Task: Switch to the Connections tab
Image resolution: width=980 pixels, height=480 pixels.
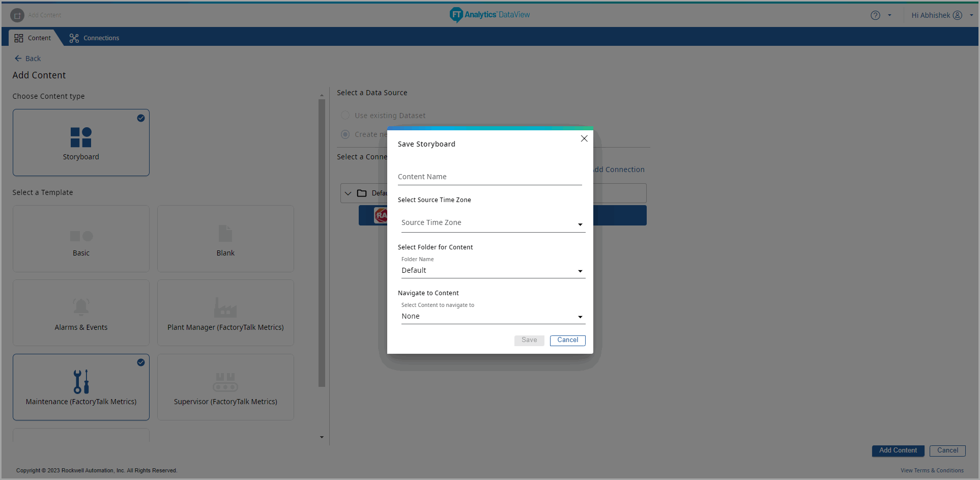Action: pyautogui.click(x=95, y=38)
